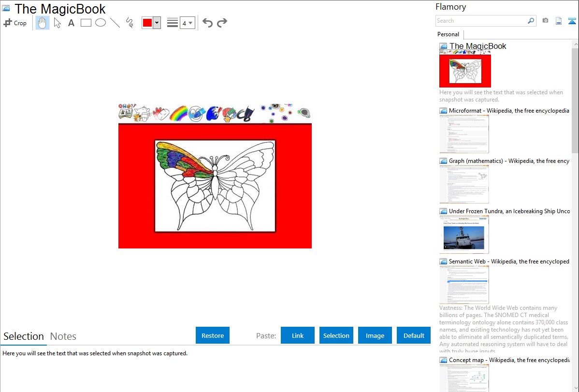This screenshot has height=392, width=579.
Task: Pick the freehand scribble tool
Action: click(130, 23)
